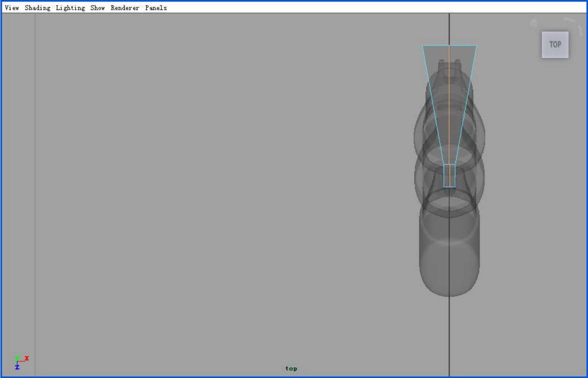Screen dimensions: 588x378
Task: Click the XYZ axis indicator
Action: (21, 362)
